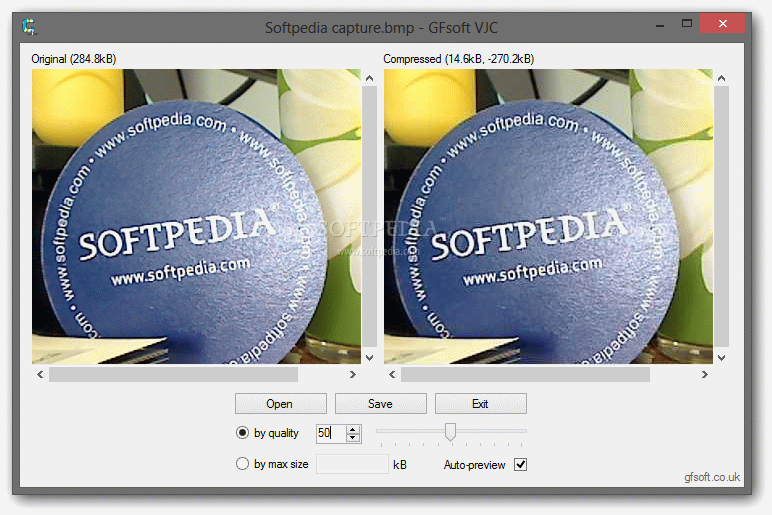Viewport: 772px width, 515px height.
Task: Click the quality slider track left of the thumb
Action: coord(411,431)
